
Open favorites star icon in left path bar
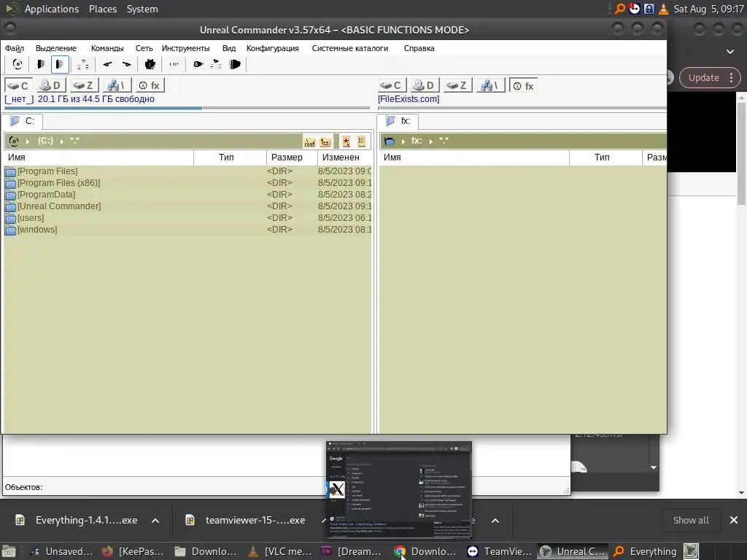tap(347, 141)
